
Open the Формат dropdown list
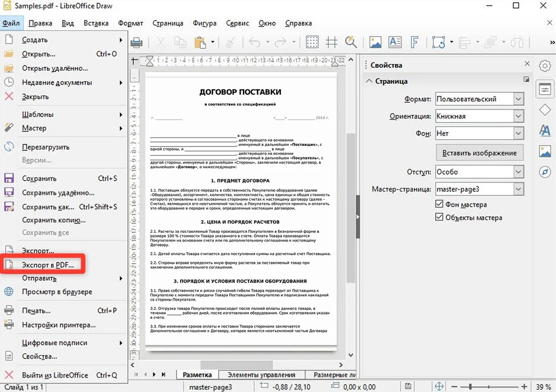point(518,99)
